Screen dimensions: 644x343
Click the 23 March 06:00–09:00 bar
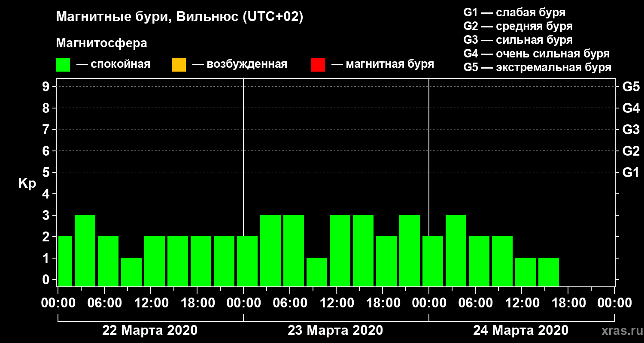294,250
